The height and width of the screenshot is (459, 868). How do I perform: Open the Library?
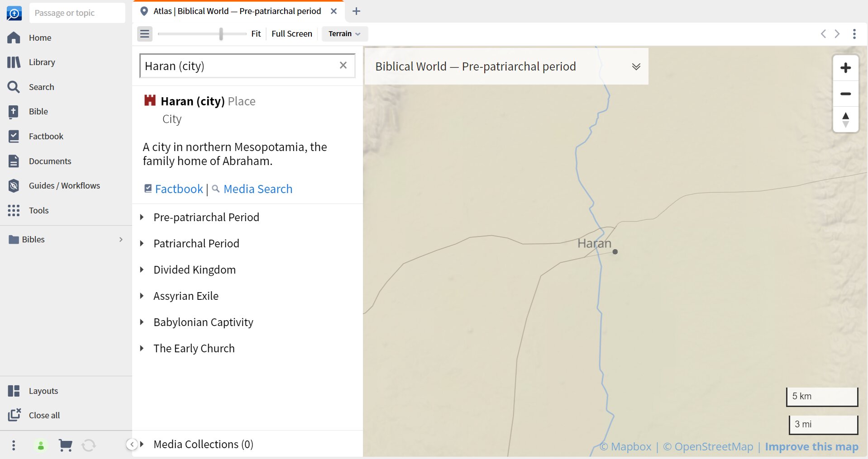tap(42, 62)
